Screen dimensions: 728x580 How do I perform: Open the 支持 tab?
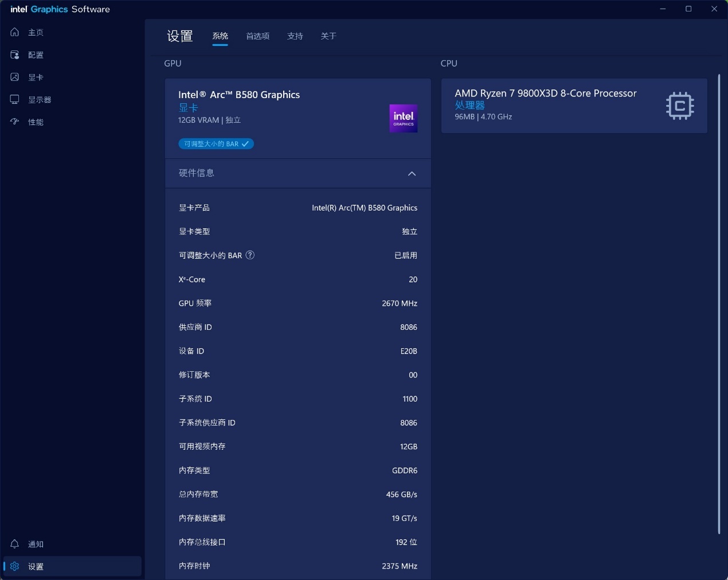pyautogui.click(x=295, y=36)
